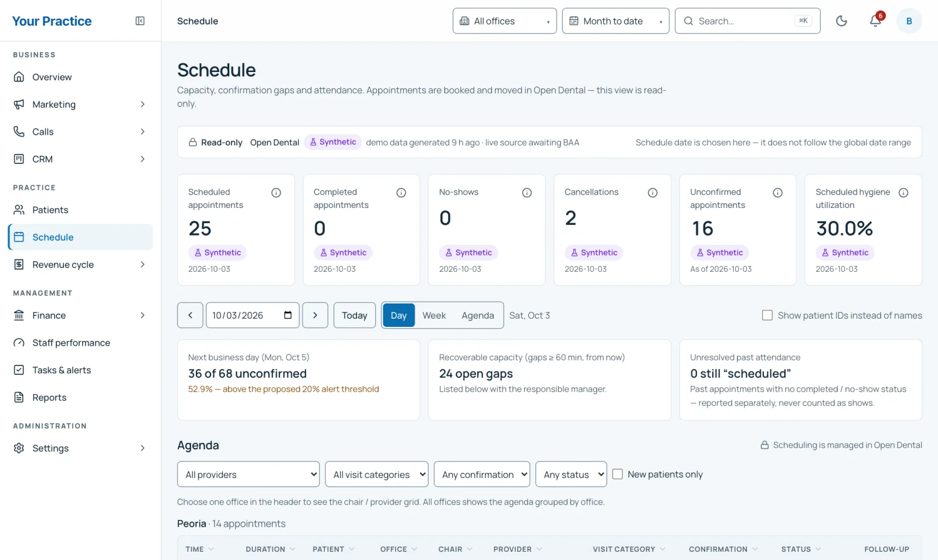Image resolution: width=938 pixels, height=560 pixels.
Task: Open user avatar B menu
Action: (x=909, y=21)
